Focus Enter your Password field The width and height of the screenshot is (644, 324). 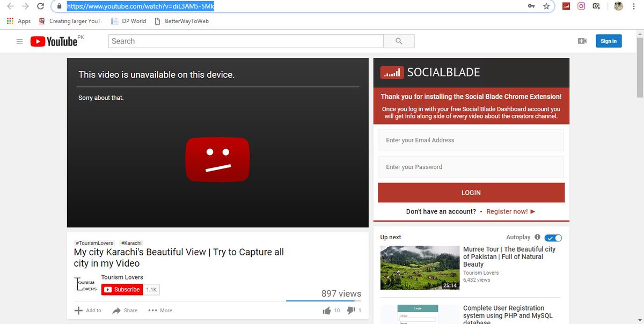pos(471,167)
